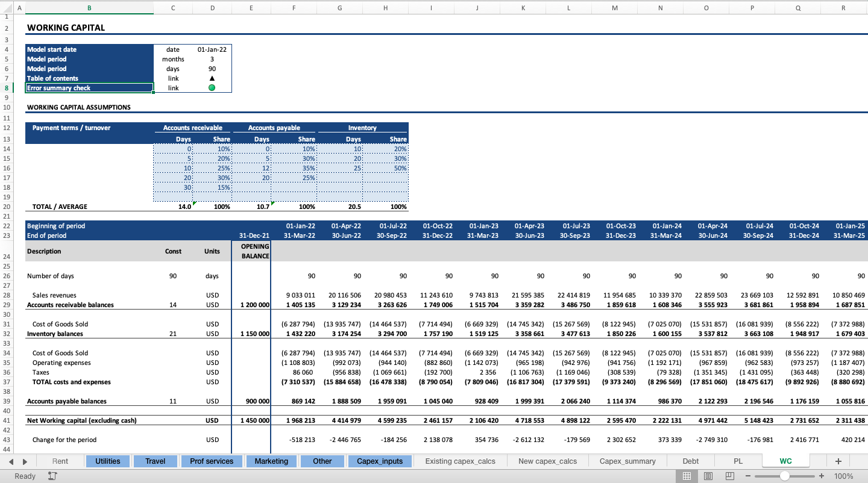Image resolution: width=868 pixels, height=483 pixels.
Task: Open the Capex_summary sheet tab
Action: pyautogui.click(x=627, y=461)
